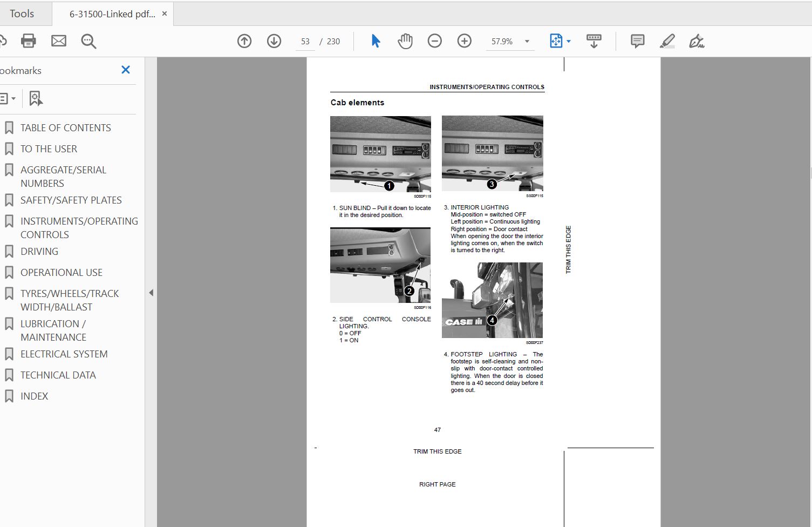Close the Bookmarks panel
Viewport: 812px width, 527px height.
point(126,70)
